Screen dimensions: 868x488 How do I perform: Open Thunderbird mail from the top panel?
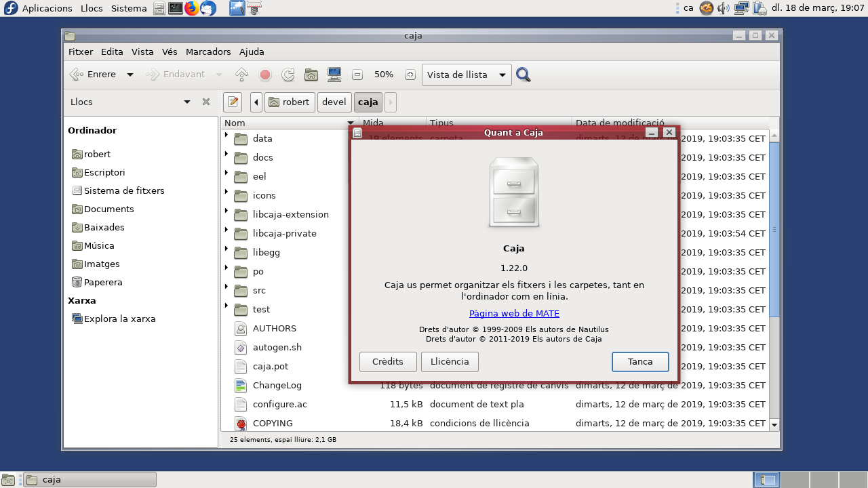coord(208,8)
